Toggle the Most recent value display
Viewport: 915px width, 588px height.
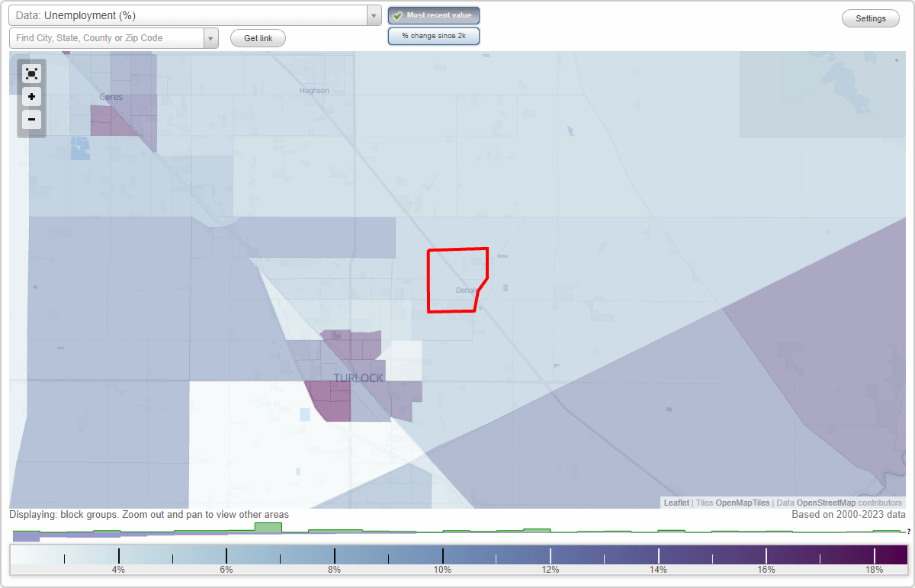[x=433, y=14]
